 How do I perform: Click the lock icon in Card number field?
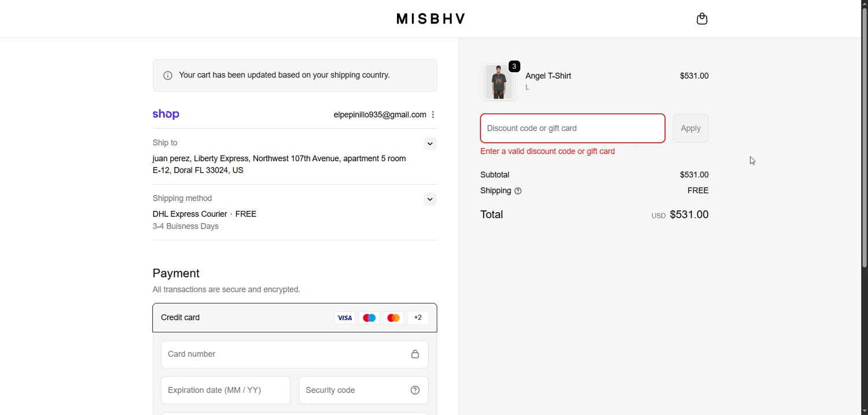[415, 354]
